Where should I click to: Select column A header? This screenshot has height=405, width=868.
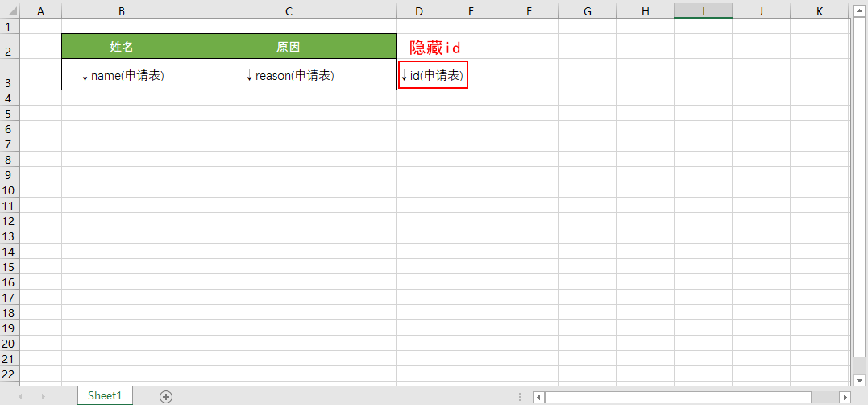click(x=40, y=10)
